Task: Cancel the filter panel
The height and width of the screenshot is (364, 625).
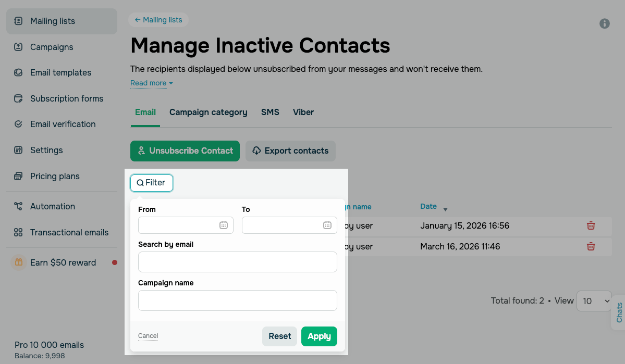Action: (148, 336)
